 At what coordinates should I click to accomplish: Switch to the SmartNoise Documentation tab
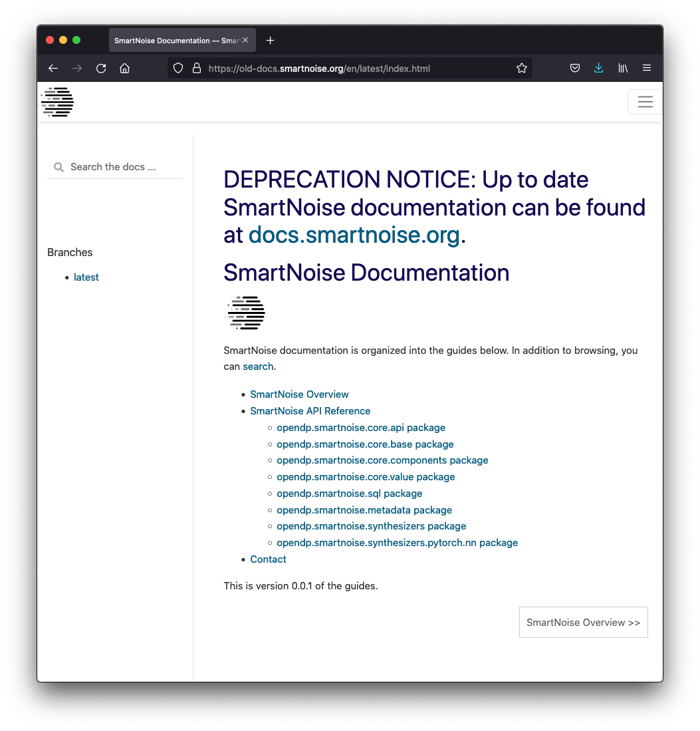pyautogui.click(x=176, y=40)
